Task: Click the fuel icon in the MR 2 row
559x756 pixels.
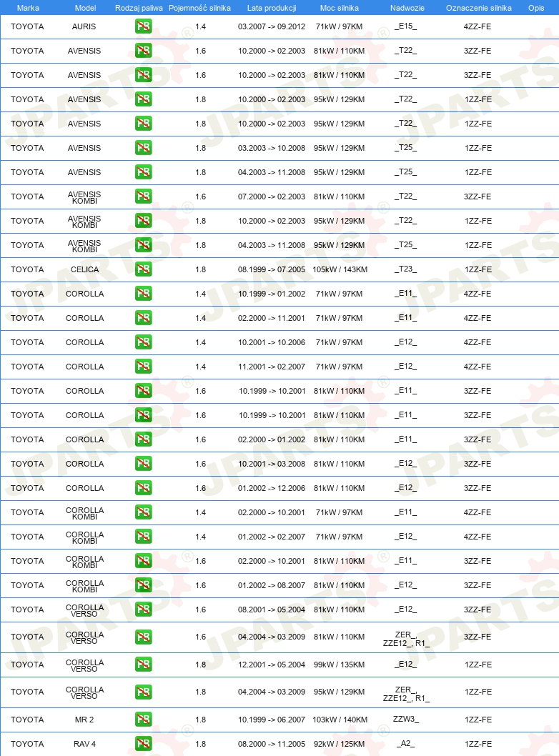Action: tap(143, 720)
